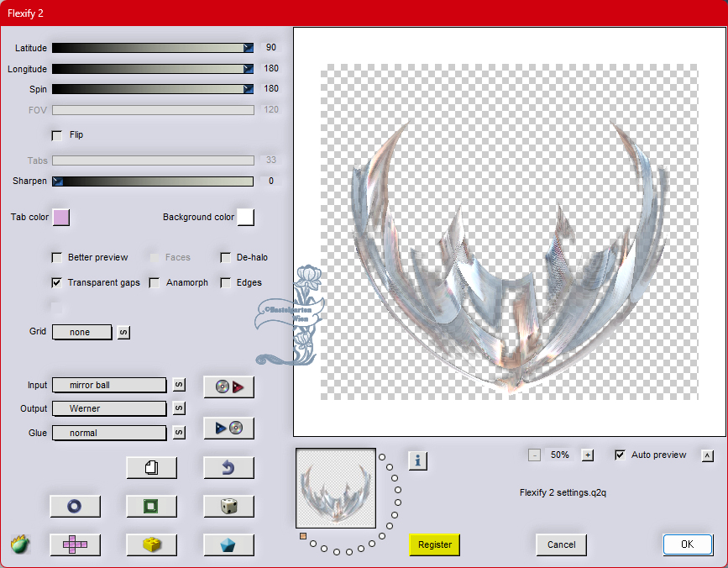Click the copy pages icon button
728x568 pixels.
(x=151, y=467)
